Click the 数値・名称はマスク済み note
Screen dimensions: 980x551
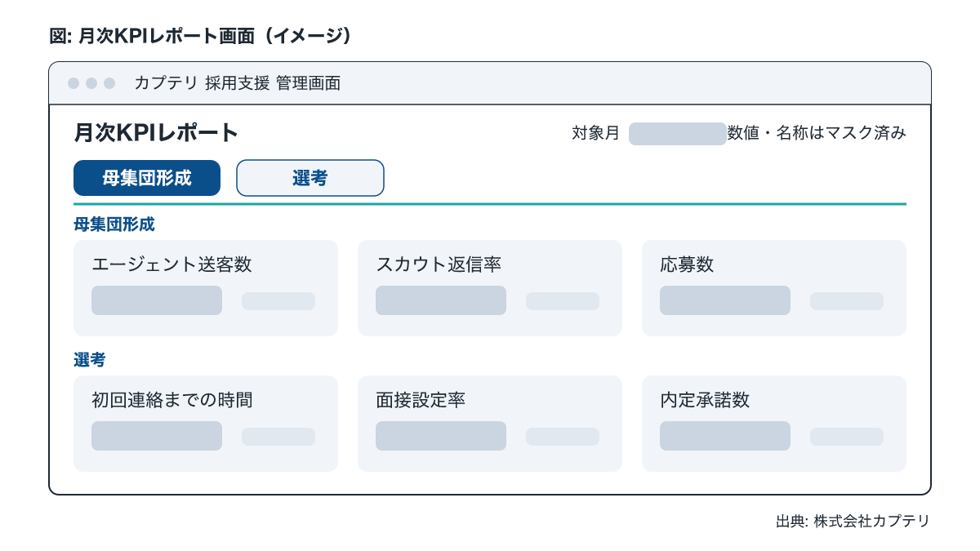point(817,133)
